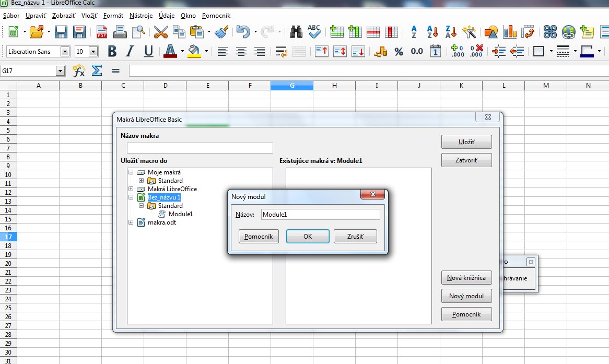
Task: Click the Názov makra input field
Action: coord(200,148)
